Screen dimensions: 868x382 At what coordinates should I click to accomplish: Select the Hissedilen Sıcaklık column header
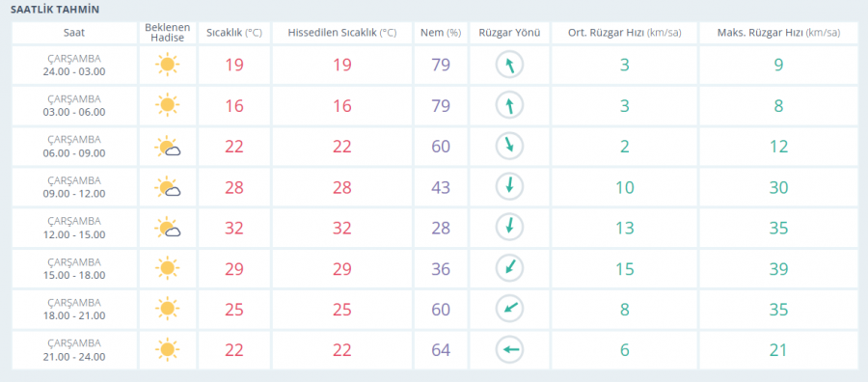pos(342,33)
